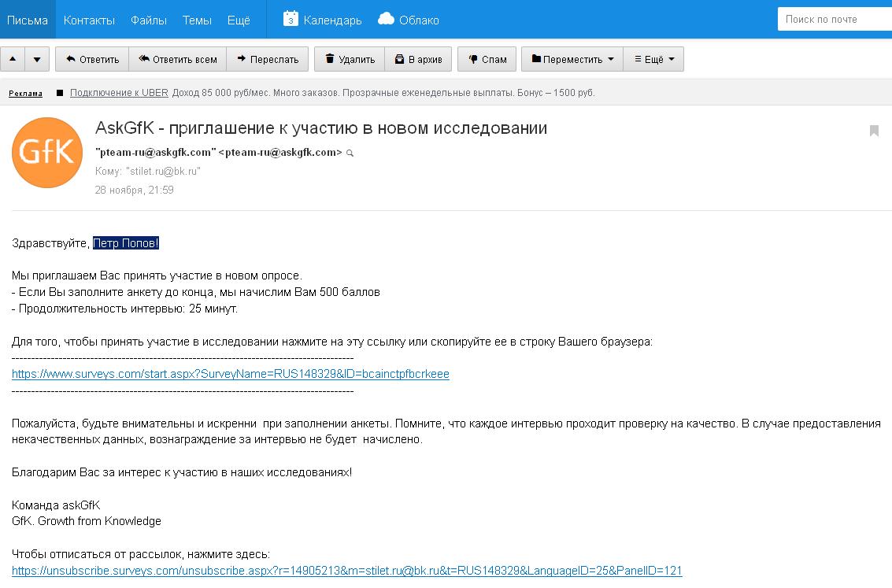Open the Письма tab
This screenshot has height=588, width=892.
[28, 20]
